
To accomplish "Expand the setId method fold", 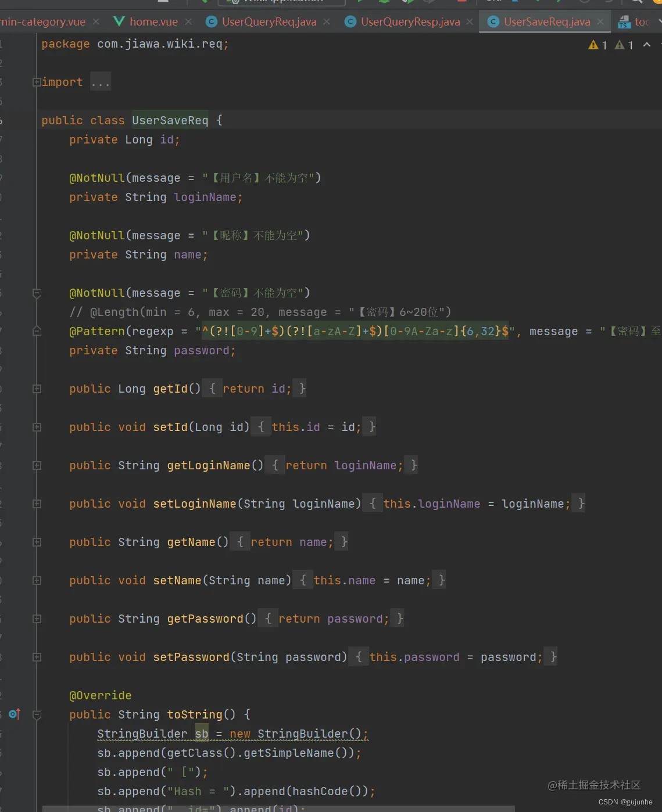I will pyautogui.click(x=37, y=427).
